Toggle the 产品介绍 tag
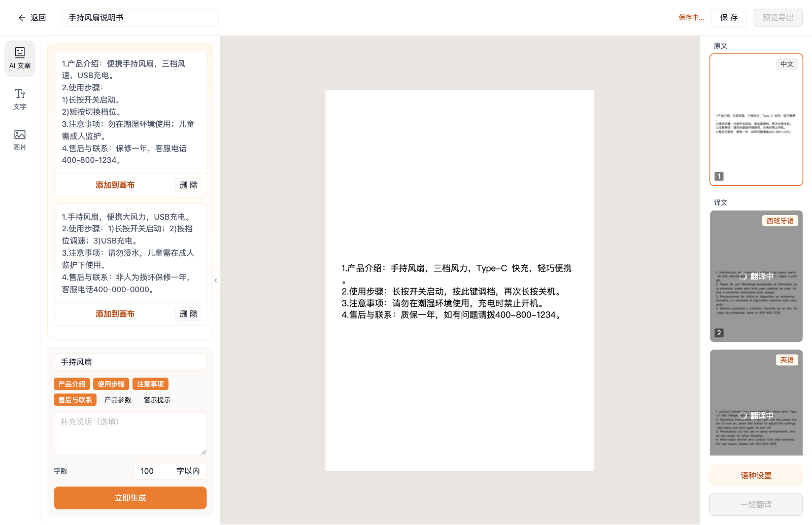 coord(72,384)
